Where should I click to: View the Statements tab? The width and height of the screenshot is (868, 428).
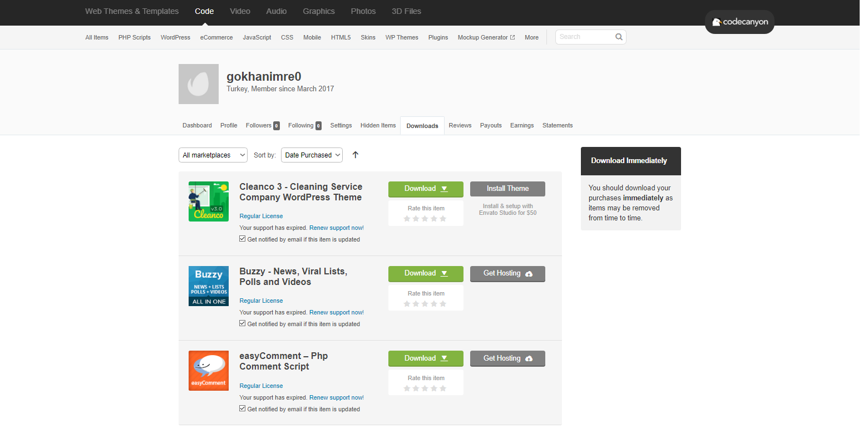point(558,125)
